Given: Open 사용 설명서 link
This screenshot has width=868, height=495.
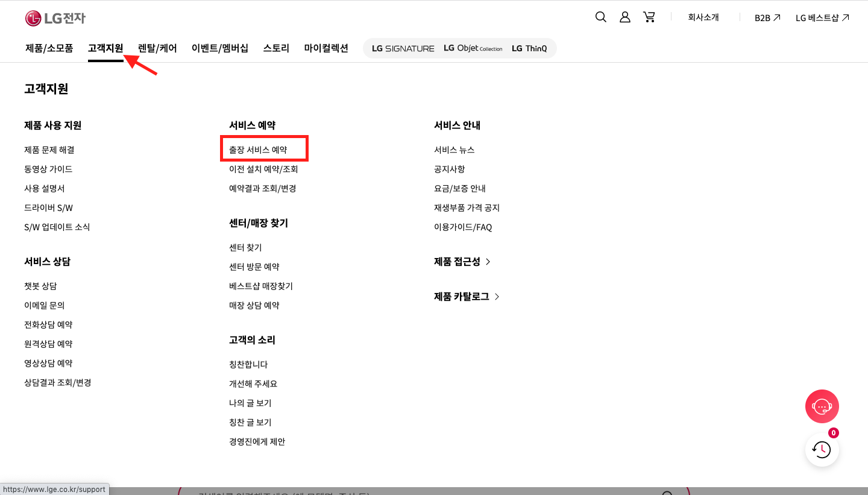Looking at the screenshot, I should (x=45, y=188).
